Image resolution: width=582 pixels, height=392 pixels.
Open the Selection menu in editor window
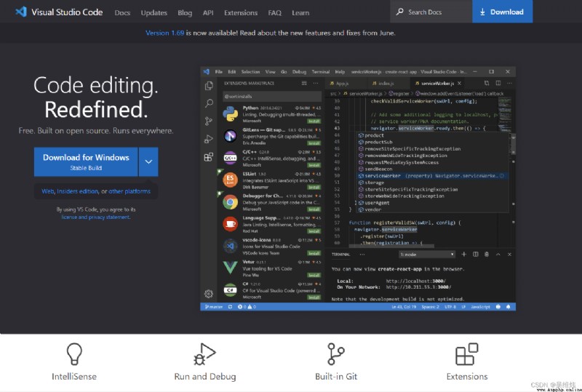click(x=250, y=72)
